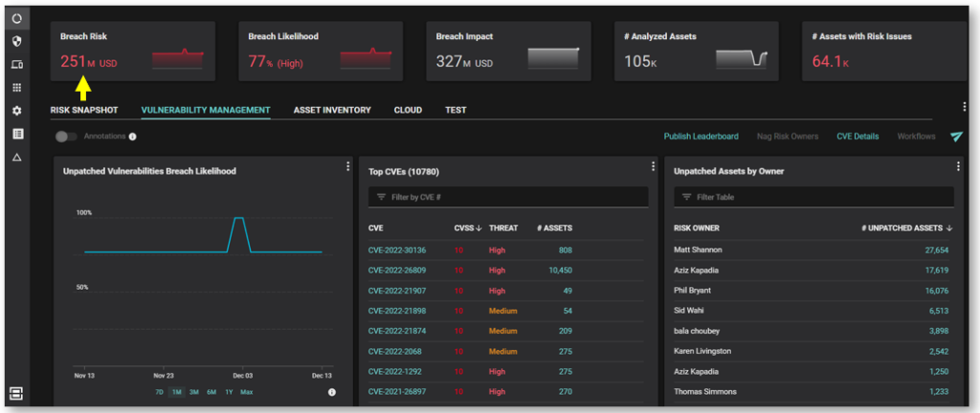Open kebab menu beside the tab bar
Image resolution: width=980 pixels, height=413 pixels.
pos(965,107)
